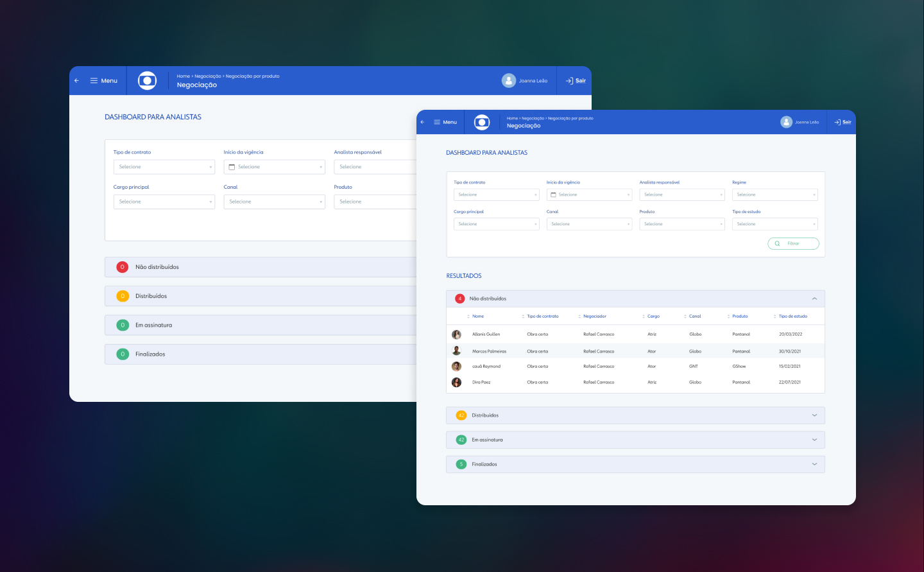
Task: Sort the table by the Produto column
Action: coord(739,316)
